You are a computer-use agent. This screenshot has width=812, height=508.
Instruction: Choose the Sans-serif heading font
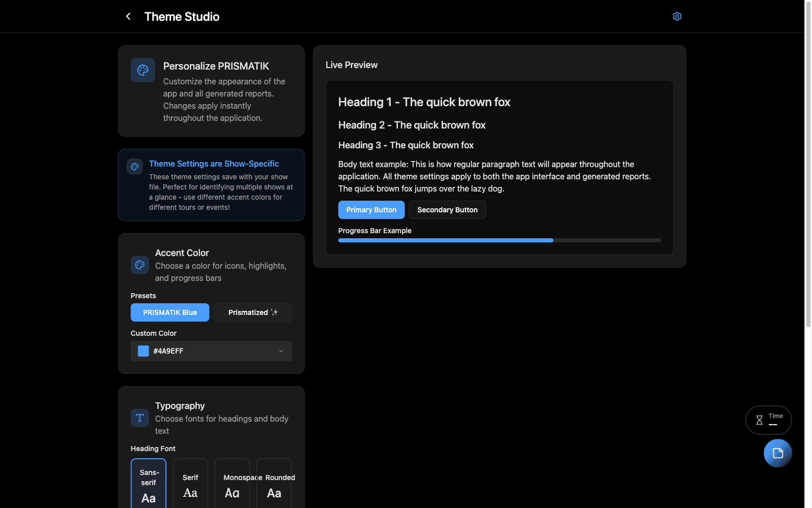pyautogui.click(x=149, y=484)
